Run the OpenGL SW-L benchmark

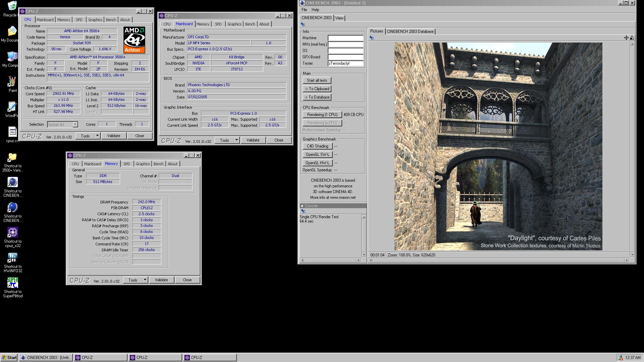click(x=318, y=155)
